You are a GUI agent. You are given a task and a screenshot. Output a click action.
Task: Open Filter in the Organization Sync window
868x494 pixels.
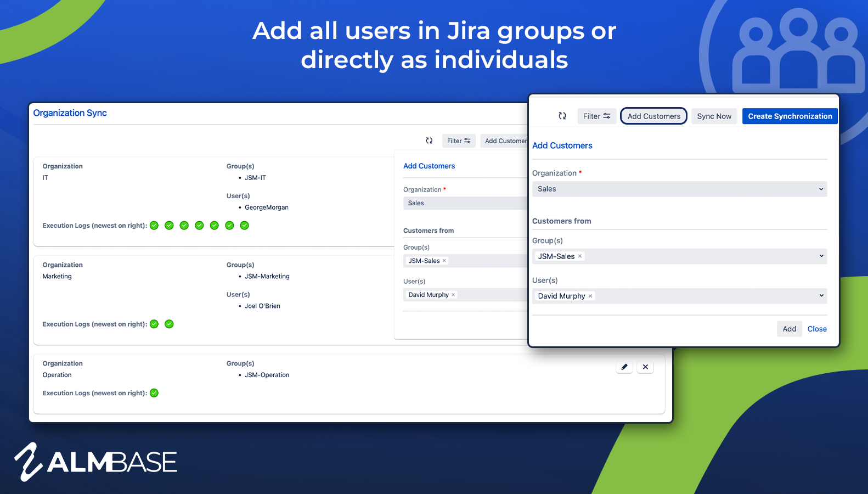pos(459,141)
